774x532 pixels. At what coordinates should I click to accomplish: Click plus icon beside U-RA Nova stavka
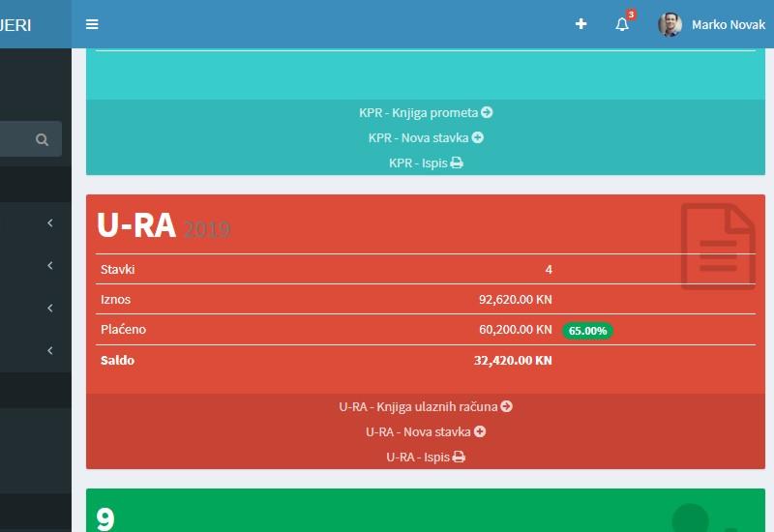pyautogui.click(x=480, y=431)
